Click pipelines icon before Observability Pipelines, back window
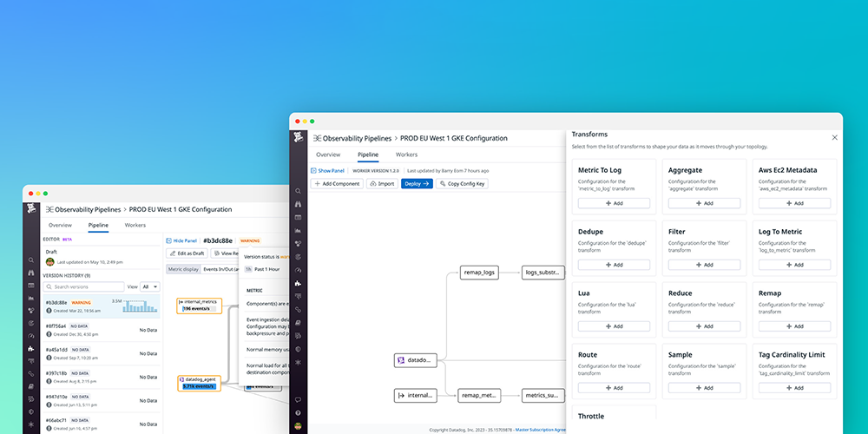Image resolution: width=868 pixels, height=434 pixels. (x=49, y=210)
